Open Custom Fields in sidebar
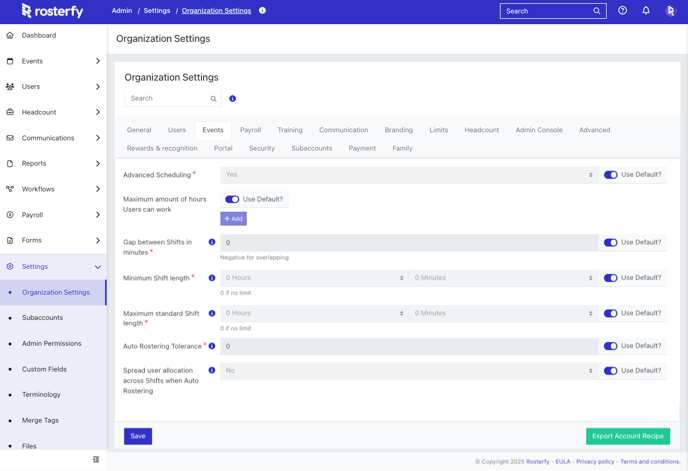The width and height of the screenshot is (688, 471). [x=44, y=369]
